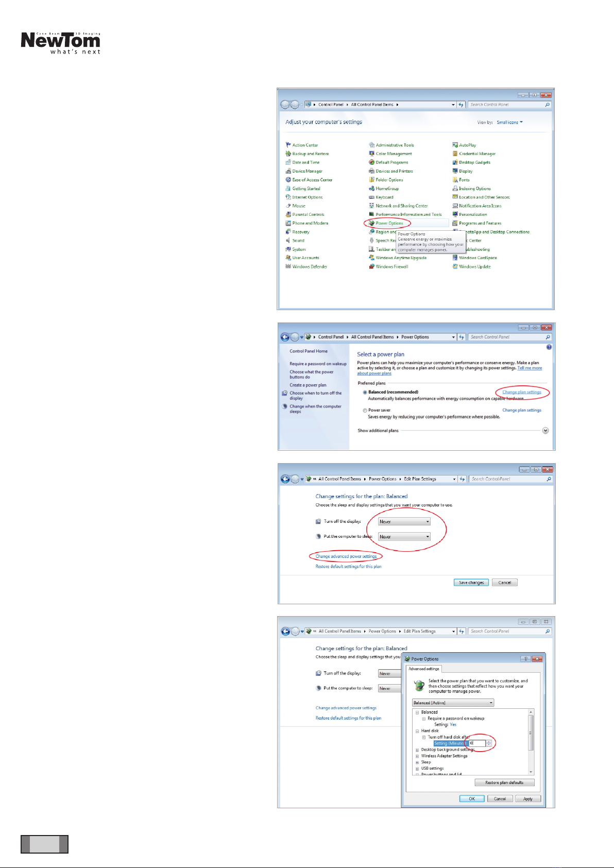Click Change plan settings for the Power saver plan
The height and width of the screenshot is (868, 614).
(522, 411)
